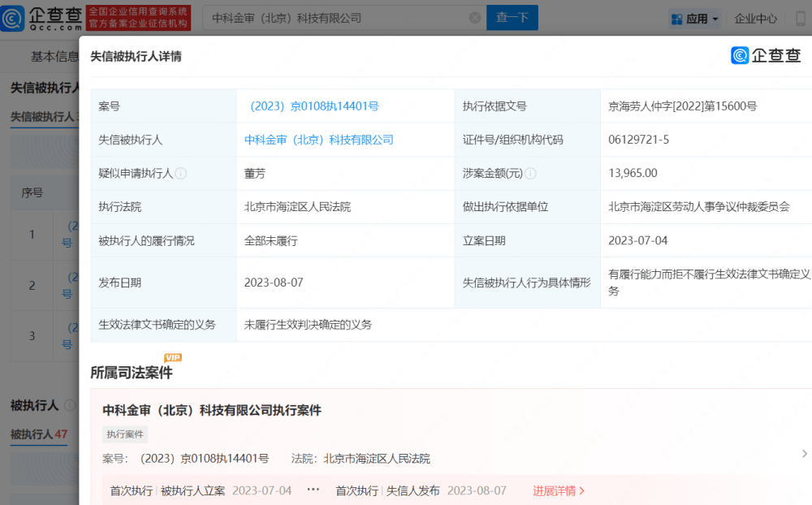Click row number 2 in the background list
The image size is (812, 505).
coord(32,286)
